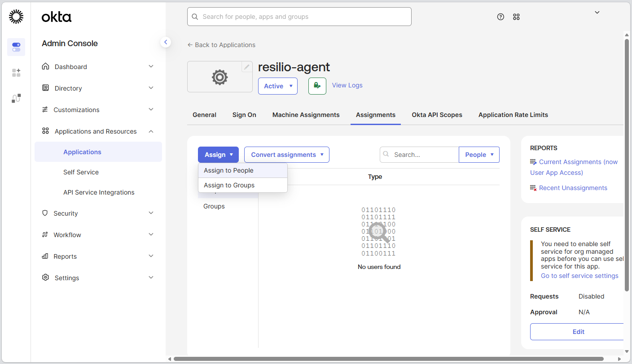
Task: Open the help question mark icon
Action: 500,17
